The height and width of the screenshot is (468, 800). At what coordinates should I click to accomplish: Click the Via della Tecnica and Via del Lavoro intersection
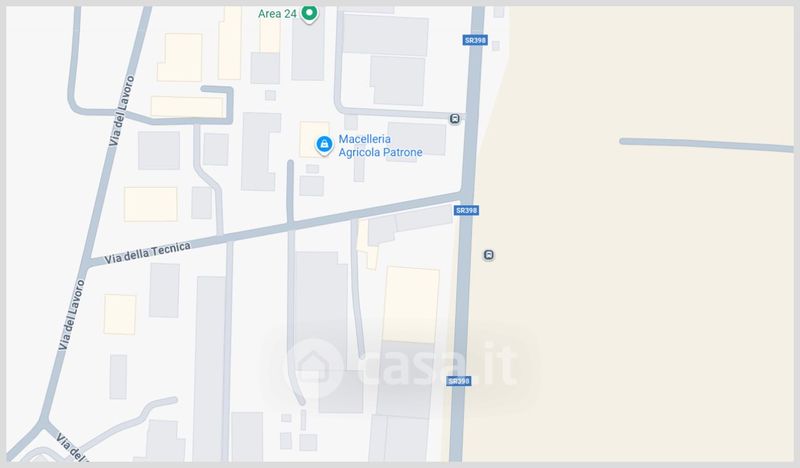(x=87, y=262)
